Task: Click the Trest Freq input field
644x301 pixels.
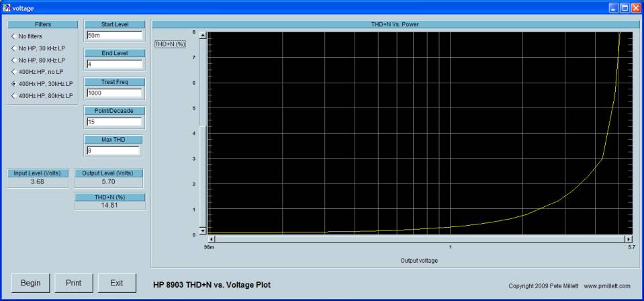Action: pyautogui.click(x=113, y=93)
